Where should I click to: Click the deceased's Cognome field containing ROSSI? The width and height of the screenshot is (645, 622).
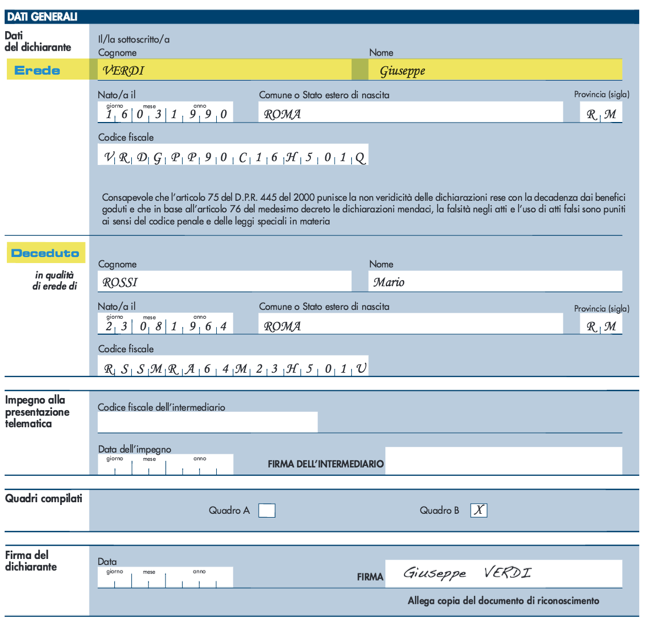pyautogui.click(x=224, y=282)
